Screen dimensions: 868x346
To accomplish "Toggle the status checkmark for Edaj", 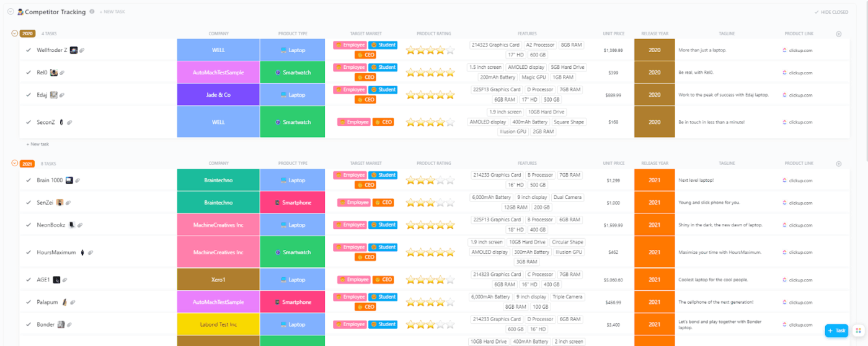I will [x=29, y=95].
